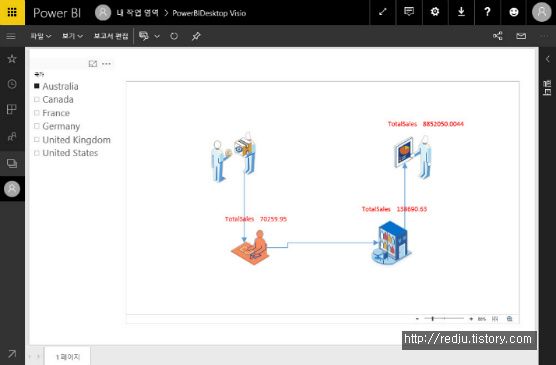Expand the dropdown arrow beside the comments icon
This screenshot has height=365, width=556.
click(157, 36)
